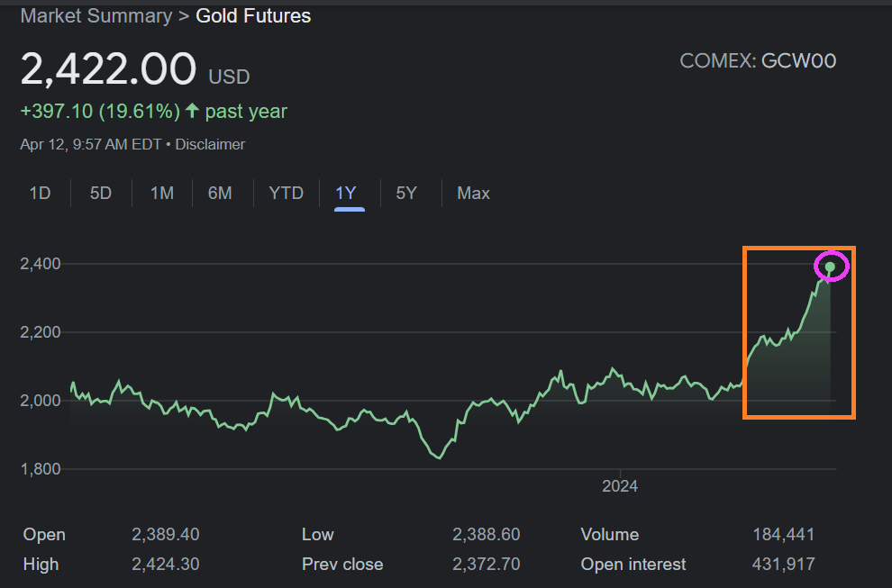Screen dimensions: 892x588
Task: Click the 2,422.00 current price
Action: (108, 70)
